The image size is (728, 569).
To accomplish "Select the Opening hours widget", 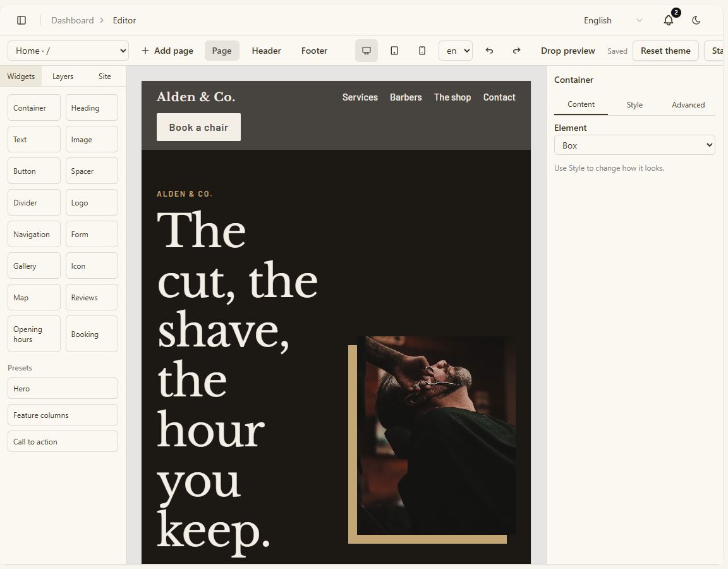I will (34, 334).
